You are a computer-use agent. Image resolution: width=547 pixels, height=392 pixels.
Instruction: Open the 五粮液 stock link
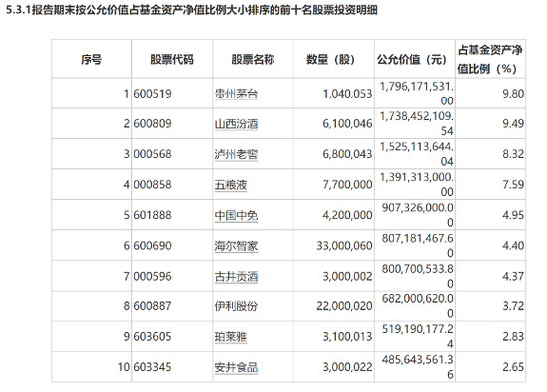pos(231,185)
